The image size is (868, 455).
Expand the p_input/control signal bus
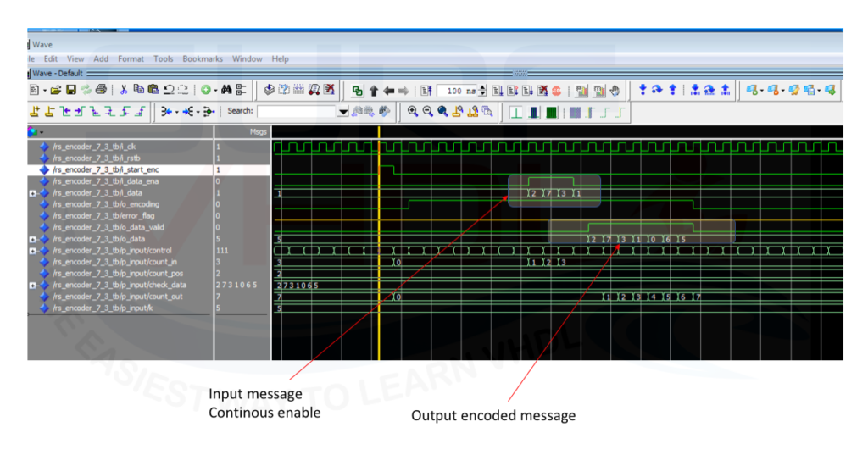click(x=33, y=251)
